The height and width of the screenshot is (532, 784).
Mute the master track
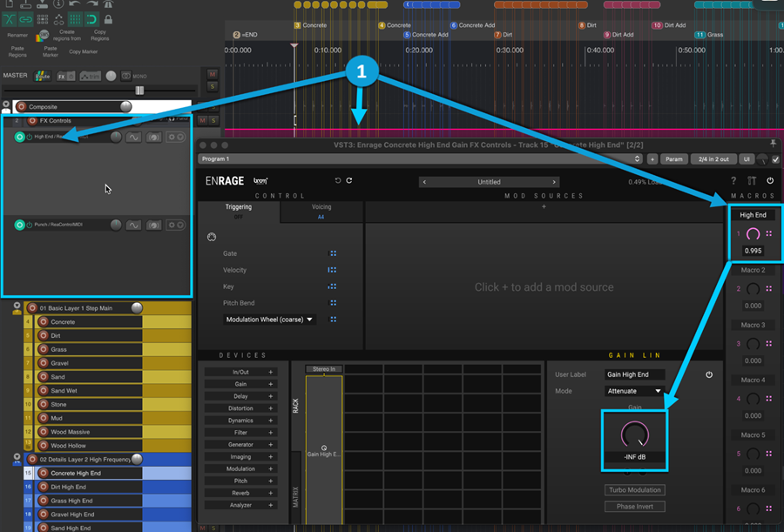click(x=212, y=74)
